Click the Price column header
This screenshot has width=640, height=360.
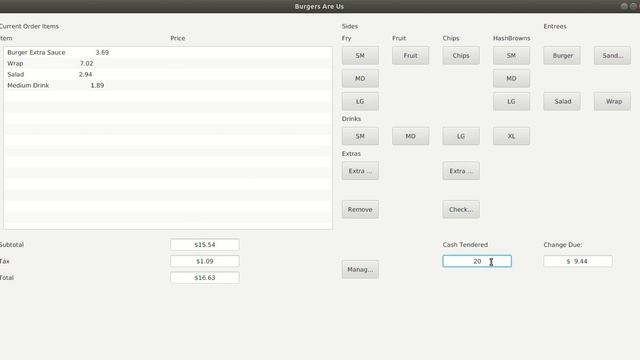[178, 38]
